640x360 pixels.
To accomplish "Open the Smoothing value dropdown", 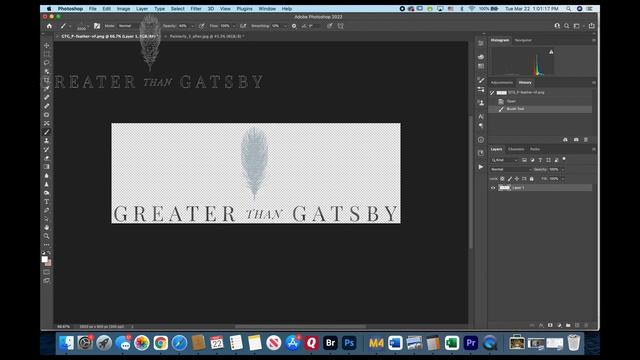I will pos(284,26).
